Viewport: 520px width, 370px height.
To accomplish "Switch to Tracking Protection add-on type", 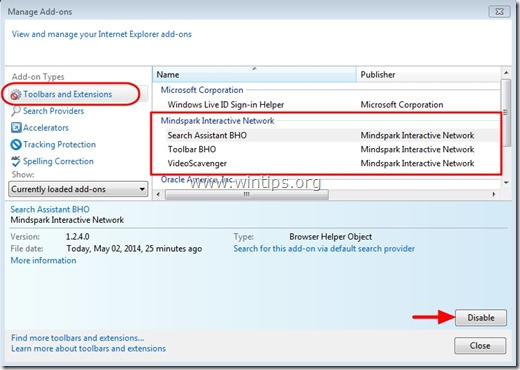I will click(59, 145).
